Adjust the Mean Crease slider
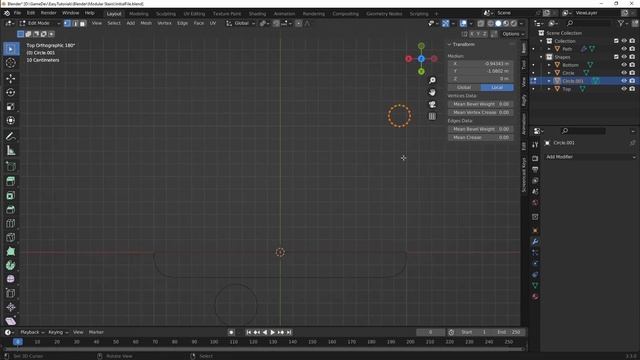This screenshot has width=640, height=360. (x=480, y=138)
